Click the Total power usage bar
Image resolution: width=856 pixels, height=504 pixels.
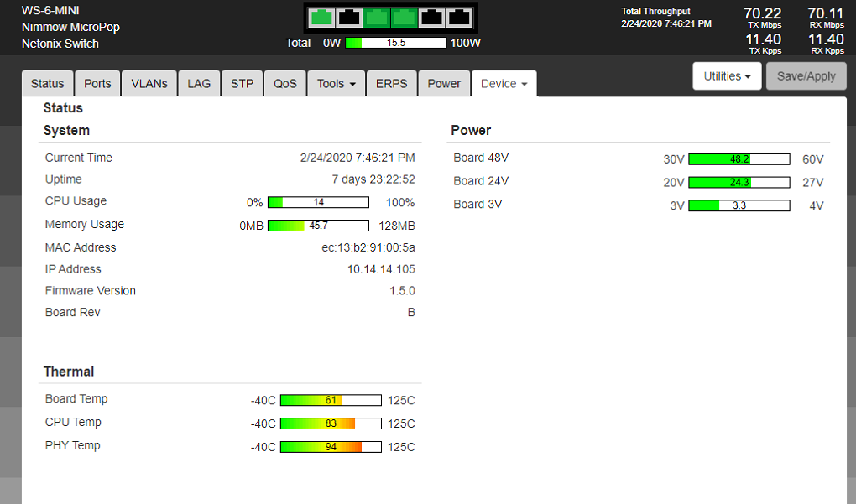[x=395, y=43]
